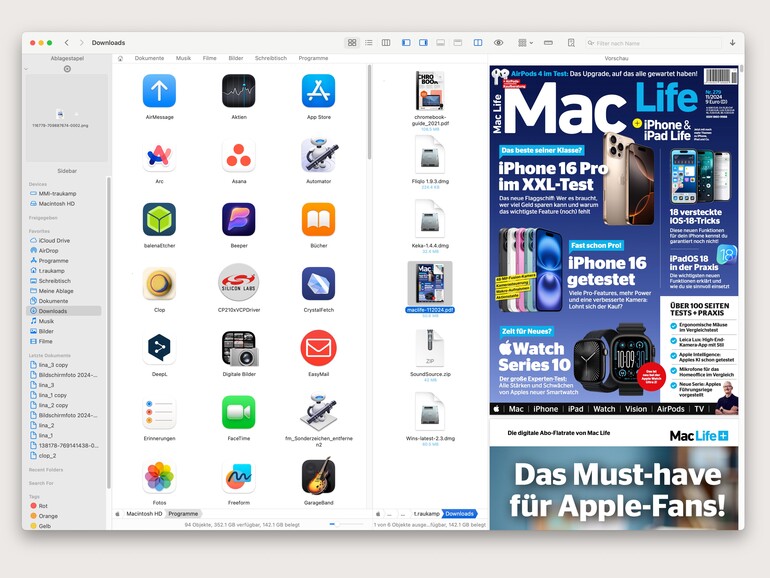The image size is (770, 578).
Task: Select the Rot color tag
Action: click(43, 506)
